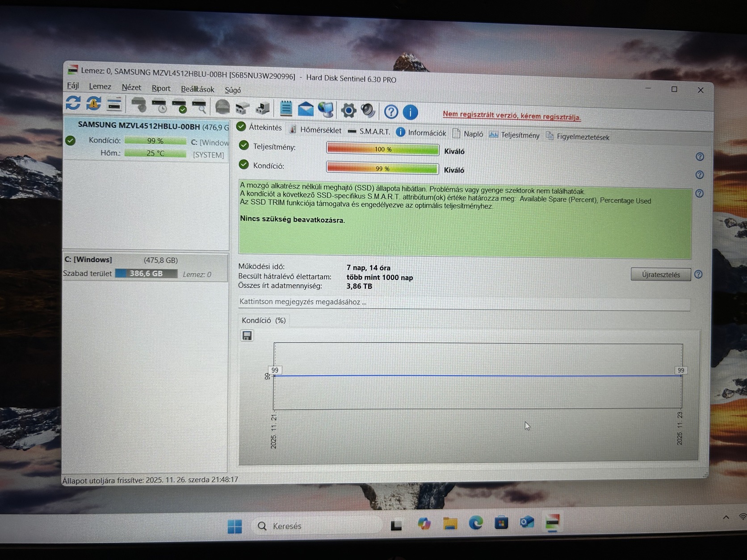Click the drive with black hook toolbar icon
The image size is (747, 560).
coord(263,108)
